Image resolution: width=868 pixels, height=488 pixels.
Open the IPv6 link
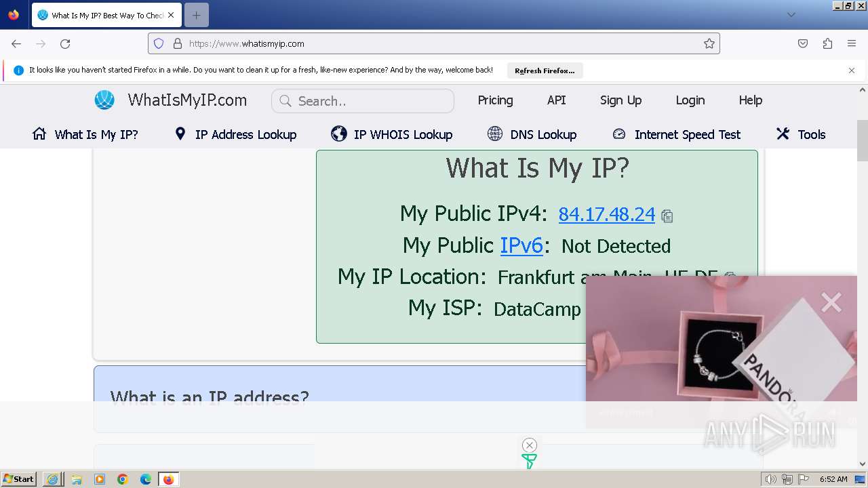point(521,245)
